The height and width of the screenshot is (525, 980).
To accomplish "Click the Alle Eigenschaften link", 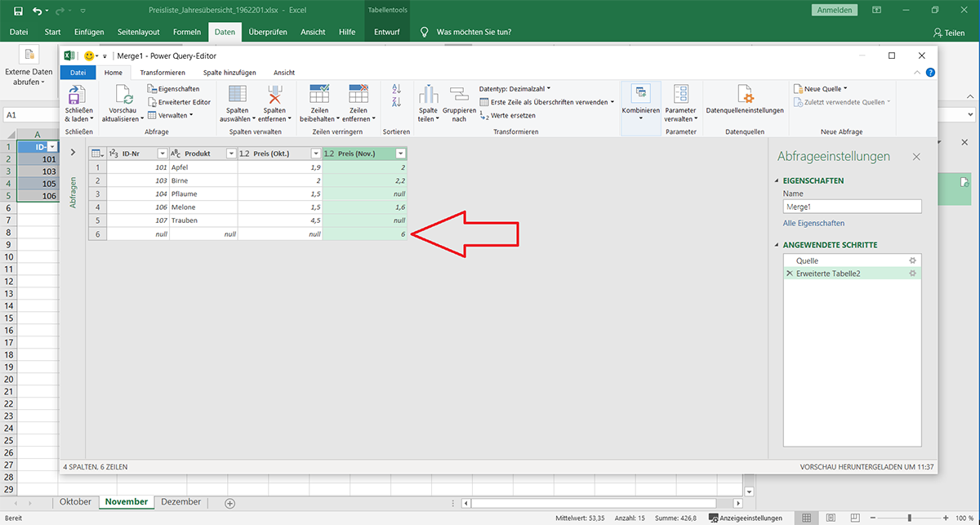I will [x=813, y=223].
